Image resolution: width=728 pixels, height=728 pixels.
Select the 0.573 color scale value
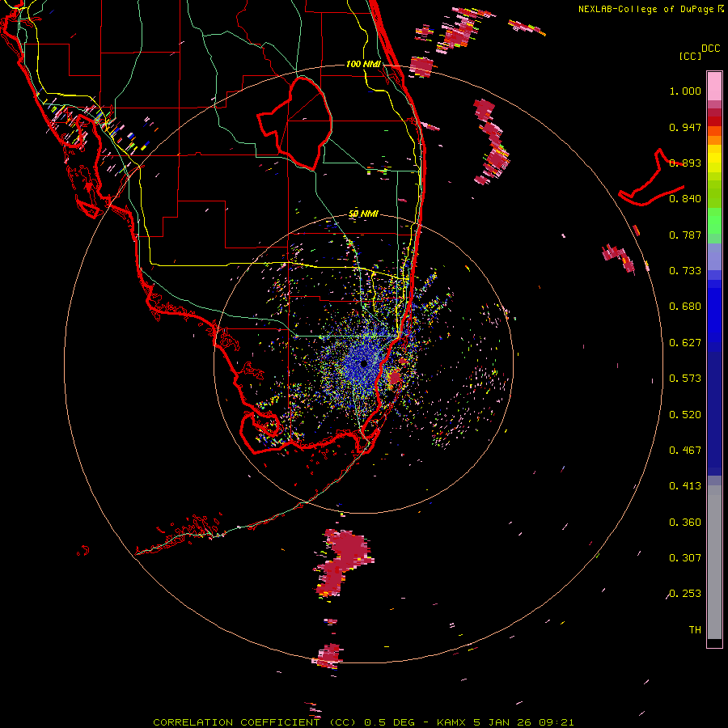[x=685, y=379]
